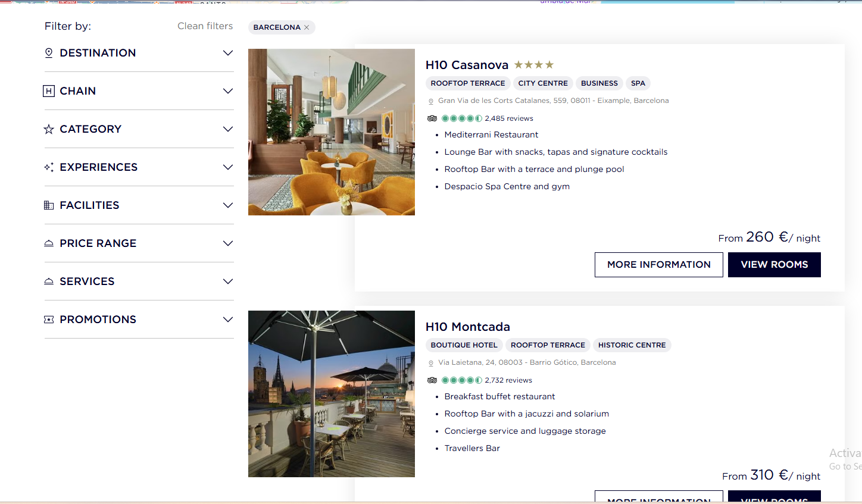
Task: Click 'Mediterrani Restaurant' feature text
Action: [x=491, y=134]
